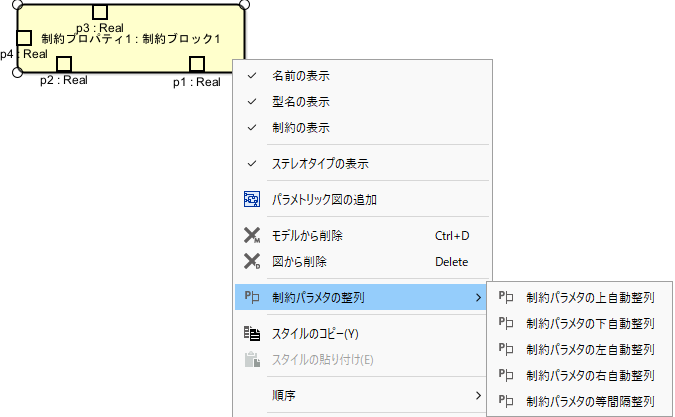Click the icon beside 制約パラメタの右自動整列

pos(506,375)
